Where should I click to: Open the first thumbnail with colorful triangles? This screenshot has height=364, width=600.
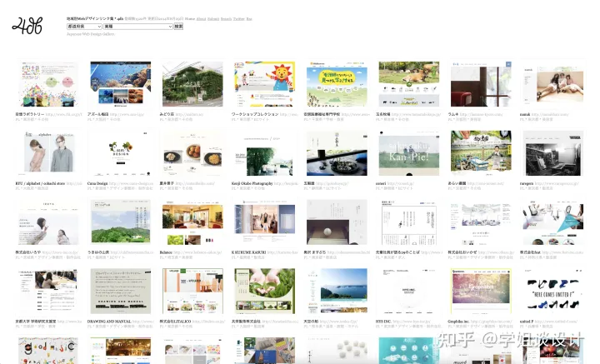point(48,84)
